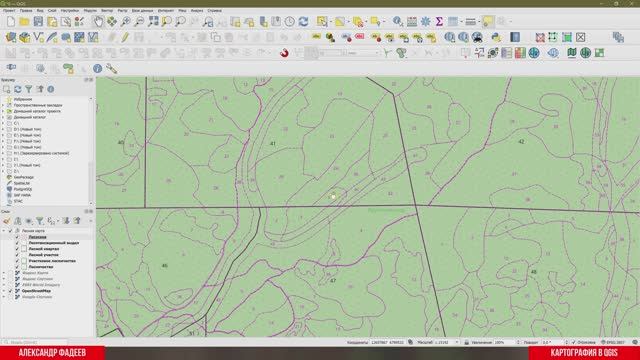Refresh the Browser panel
Viewport: 640px width, 360px height.
[x=18, y=89]
